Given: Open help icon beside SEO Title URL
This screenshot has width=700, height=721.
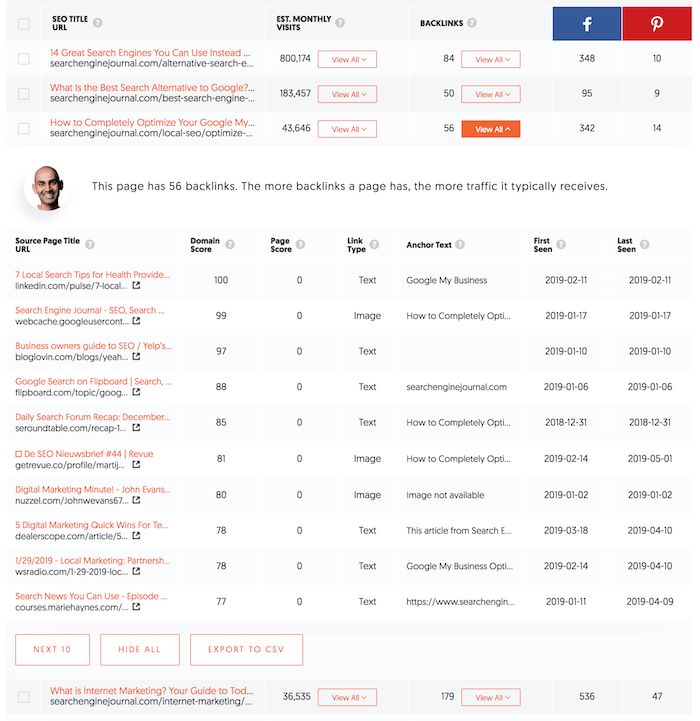Looking at the screenshot, I should pyautogui.click(x=98, y=23).
